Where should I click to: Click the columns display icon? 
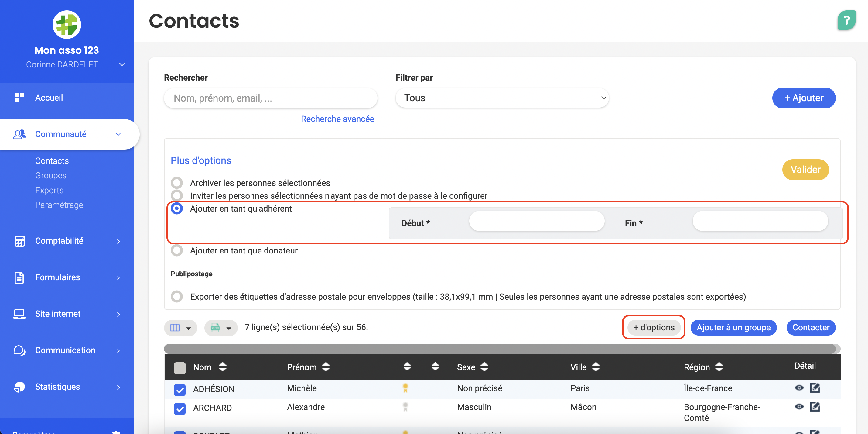tap(175, 327)
